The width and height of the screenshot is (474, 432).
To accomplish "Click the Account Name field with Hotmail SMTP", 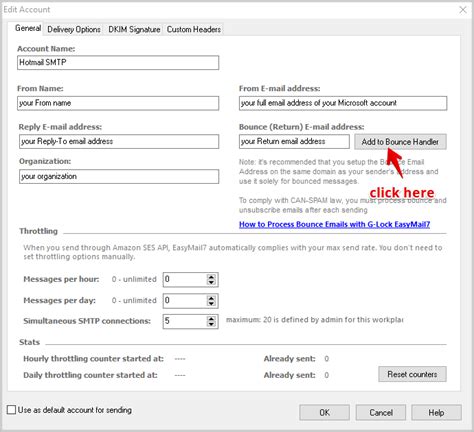I will (x=118, y=63).
